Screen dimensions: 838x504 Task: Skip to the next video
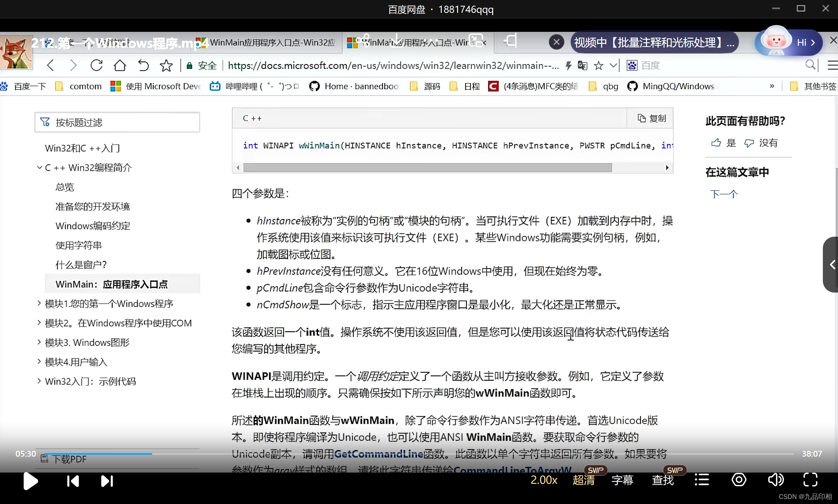pos(107,481)
